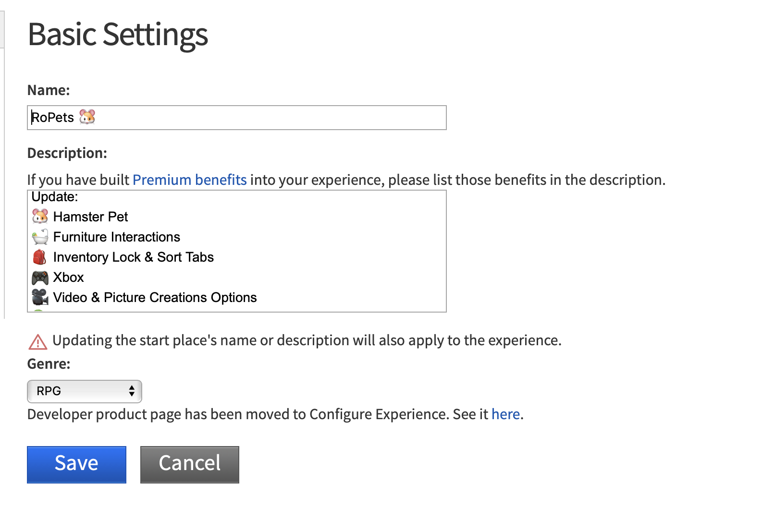Save the basic settings
The image size is (763, 532).
pos(76,464)
